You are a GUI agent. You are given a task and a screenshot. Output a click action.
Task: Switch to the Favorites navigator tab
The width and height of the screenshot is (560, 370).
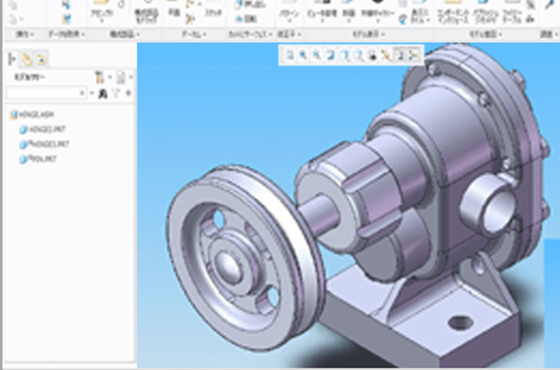point(41,59)
